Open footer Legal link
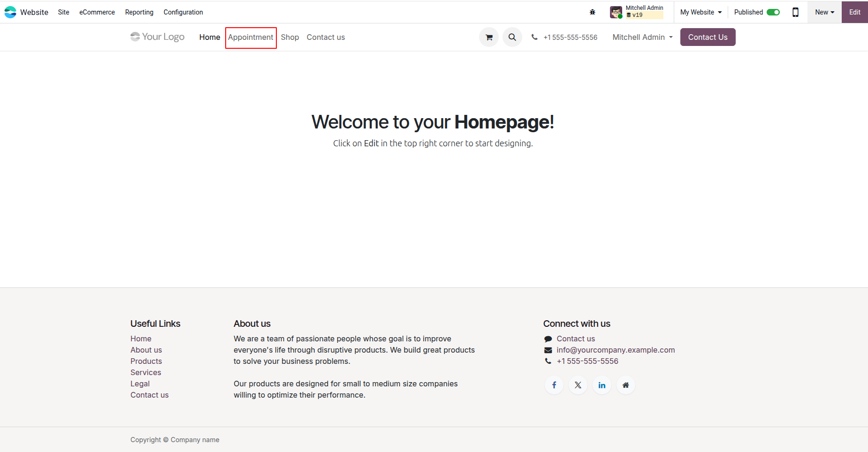 (x=140, y=384)
